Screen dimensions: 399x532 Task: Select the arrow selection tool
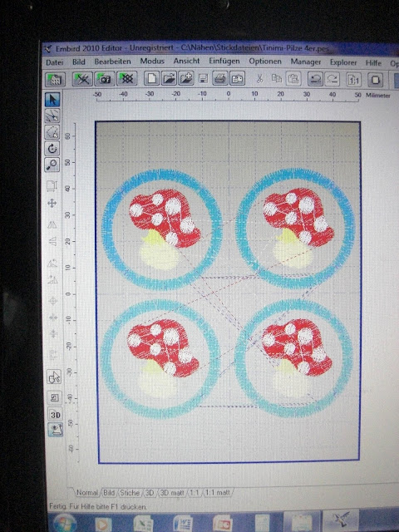click(52, 100)
